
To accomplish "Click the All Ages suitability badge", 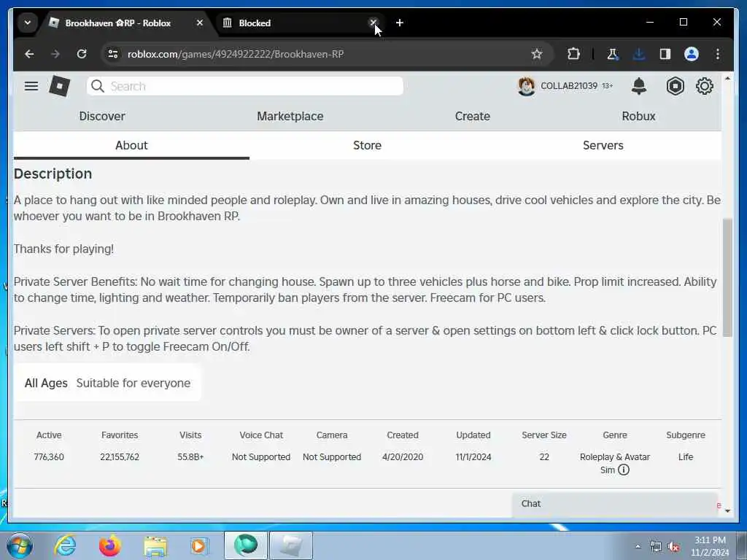I will click(x=107, y=383).
